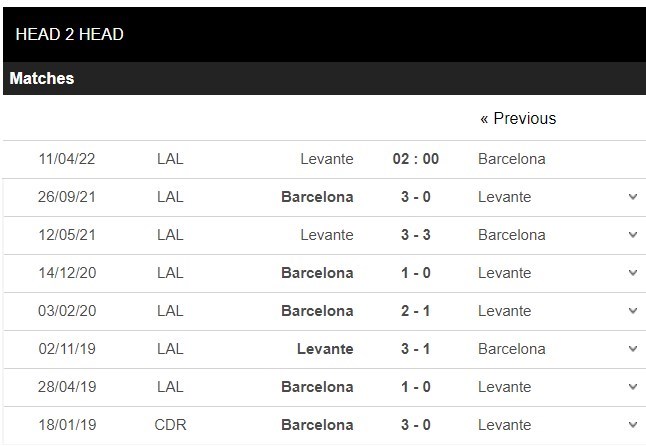Expand the 28/04/19 match details chevron
Viewport: 646px width, 446px height.
coord(633,387)
